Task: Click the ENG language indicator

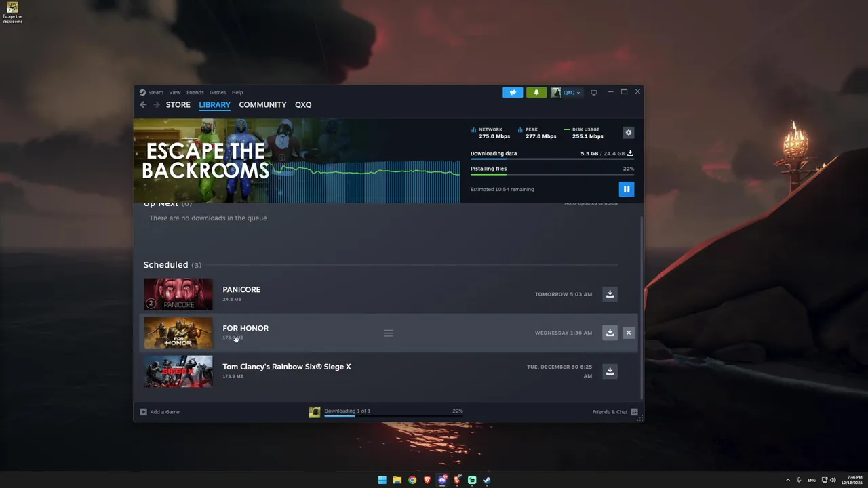Action: tap(812, 480)
